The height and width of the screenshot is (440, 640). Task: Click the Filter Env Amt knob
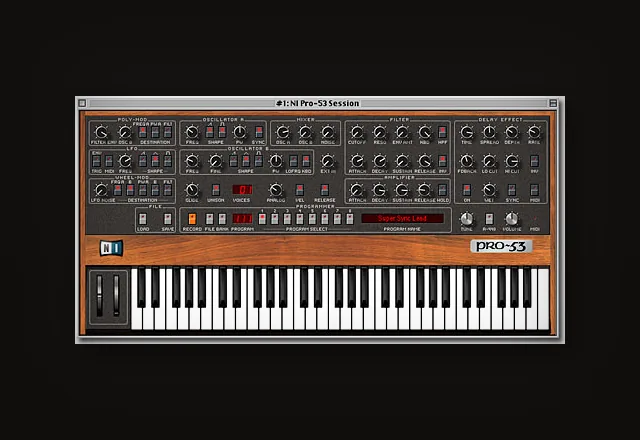[x=402, y=132]
